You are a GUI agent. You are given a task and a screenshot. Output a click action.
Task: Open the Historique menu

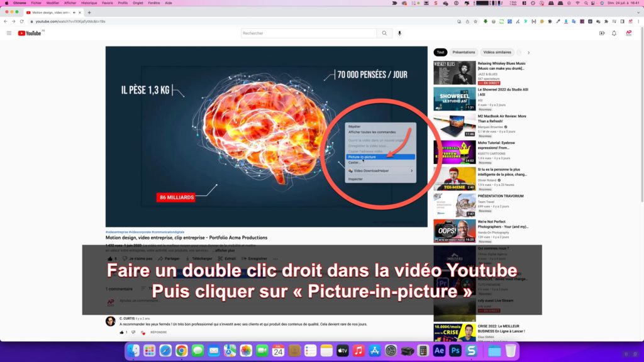pos(89,3)
